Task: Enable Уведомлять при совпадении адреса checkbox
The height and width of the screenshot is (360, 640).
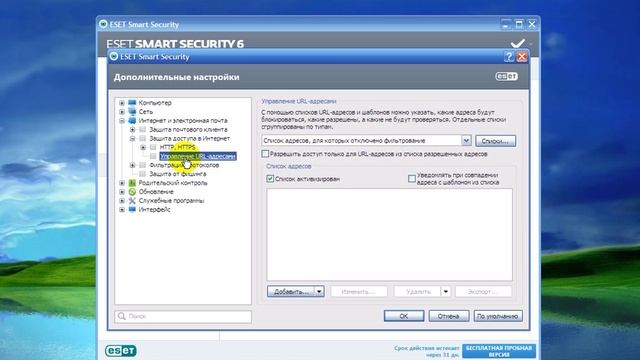Action: point(412,179)
